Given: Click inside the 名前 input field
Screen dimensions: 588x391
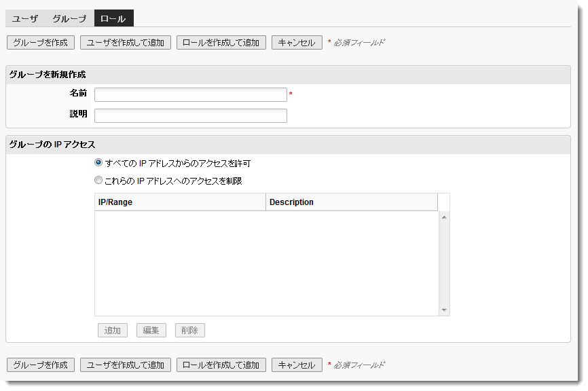Looking at the screenshot, I should point(190,94).
